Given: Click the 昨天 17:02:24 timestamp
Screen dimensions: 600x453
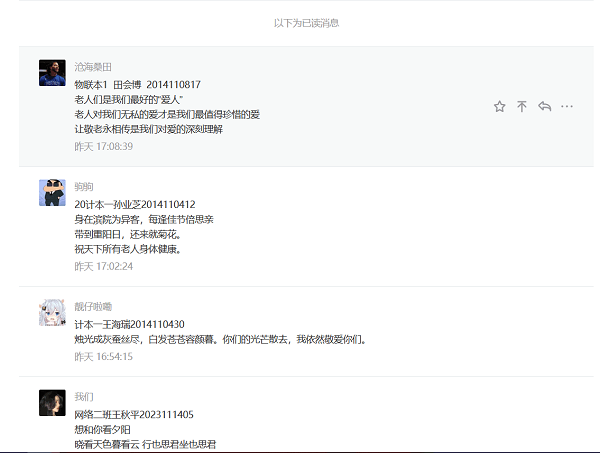Looking at the screenshot, I should 103,266.
